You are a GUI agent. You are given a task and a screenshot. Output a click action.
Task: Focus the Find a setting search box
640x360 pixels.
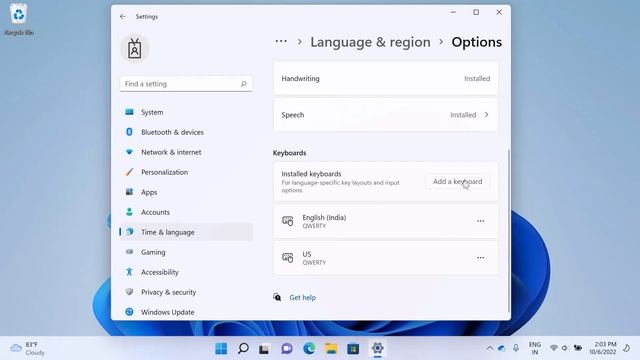point(186,84)
